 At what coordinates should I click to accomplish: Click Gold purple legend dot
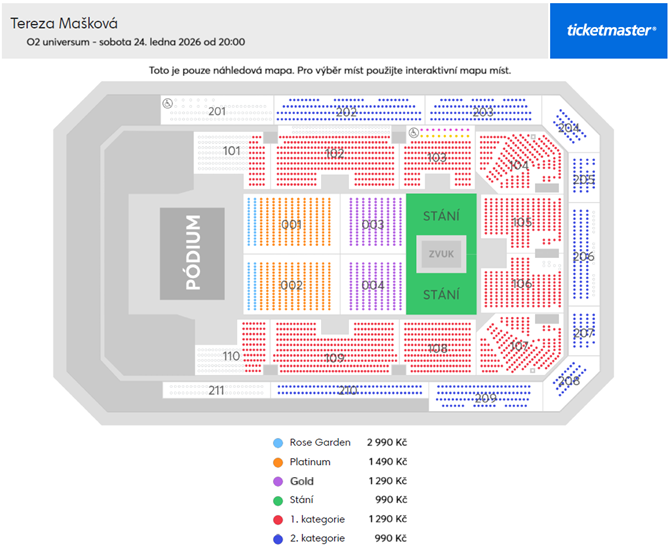(278, 482)
